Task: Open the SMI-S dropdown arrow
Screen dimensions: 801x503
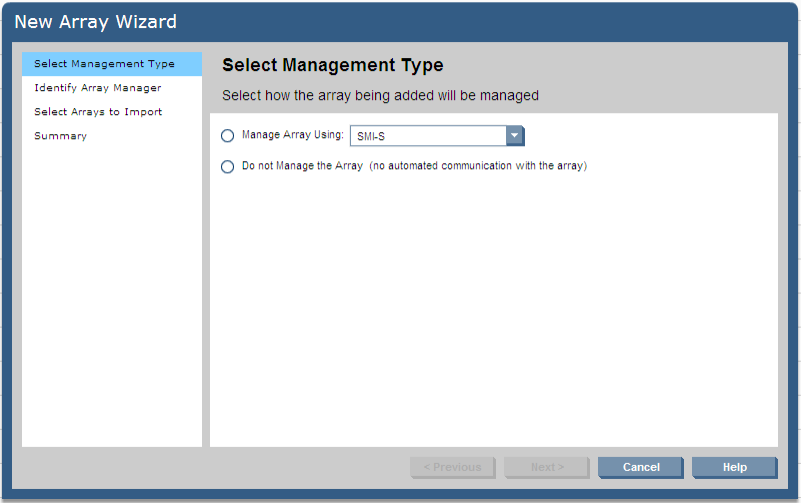Action: click(x=515, y=136)
